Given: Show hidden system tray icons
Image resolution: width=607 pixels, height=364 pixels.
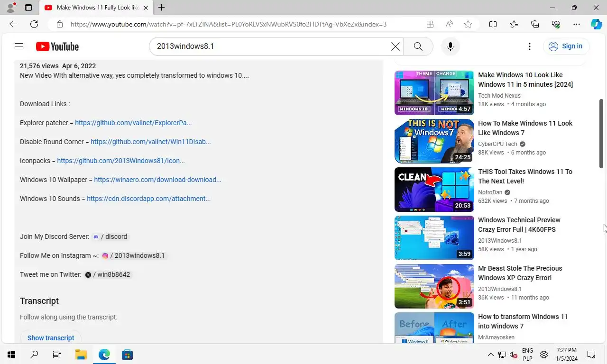Looking at the screenshot, I should 491,355.
